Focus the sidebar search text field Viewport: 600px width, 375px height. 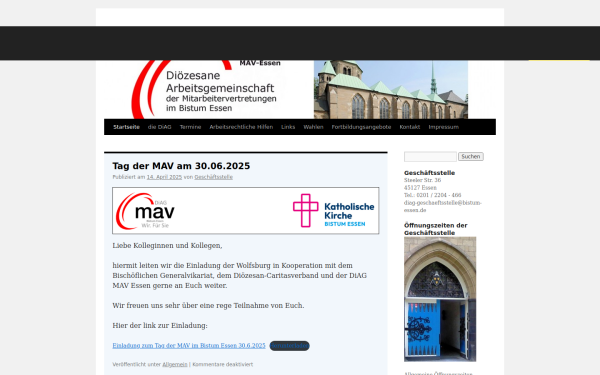click(x=430, y=157)
